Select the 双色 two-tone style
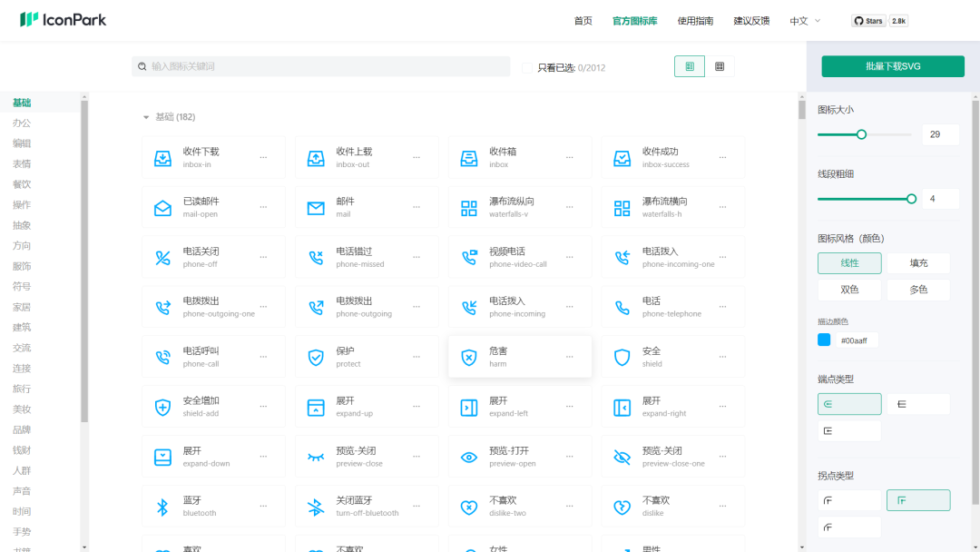 [x=849, y=290]
